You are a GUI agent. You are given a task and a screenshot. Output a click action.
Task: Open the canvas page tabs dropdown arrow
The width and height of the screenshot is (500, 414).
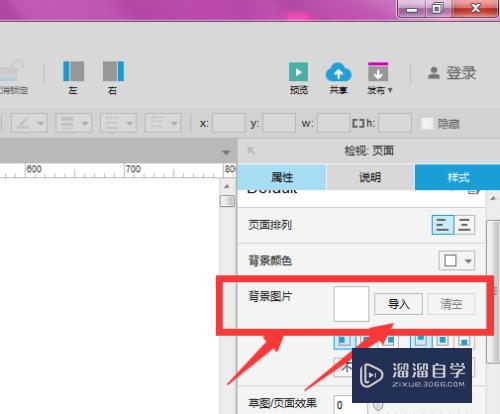click(226, 153)
